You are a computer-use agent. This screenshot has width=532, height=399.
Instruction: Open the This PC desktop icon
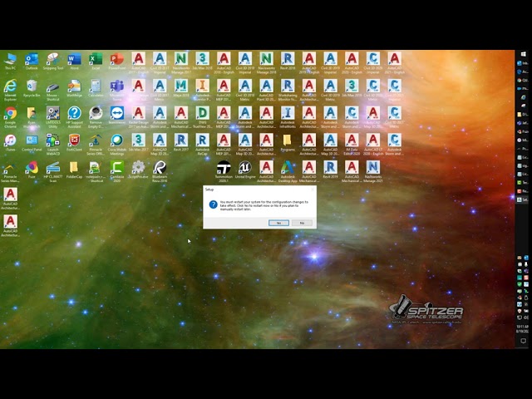tap(10, 62)
